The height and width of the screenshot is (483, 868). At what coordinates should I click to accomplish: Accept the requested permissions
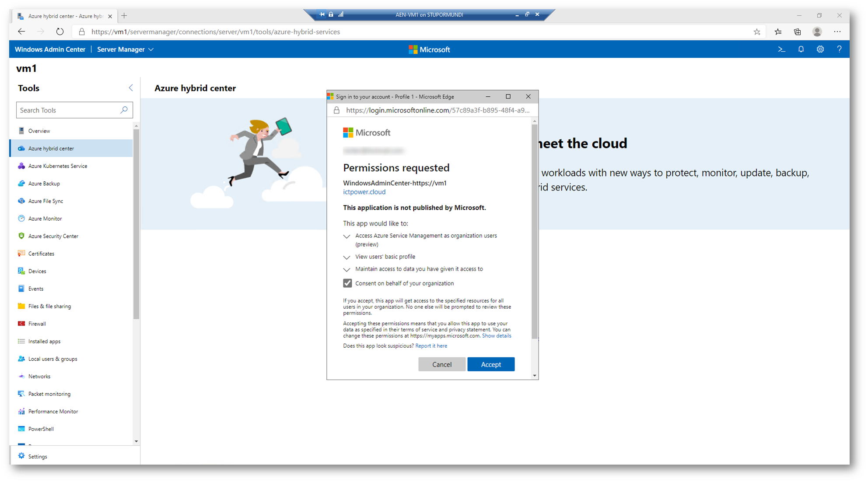pos(491,364)
